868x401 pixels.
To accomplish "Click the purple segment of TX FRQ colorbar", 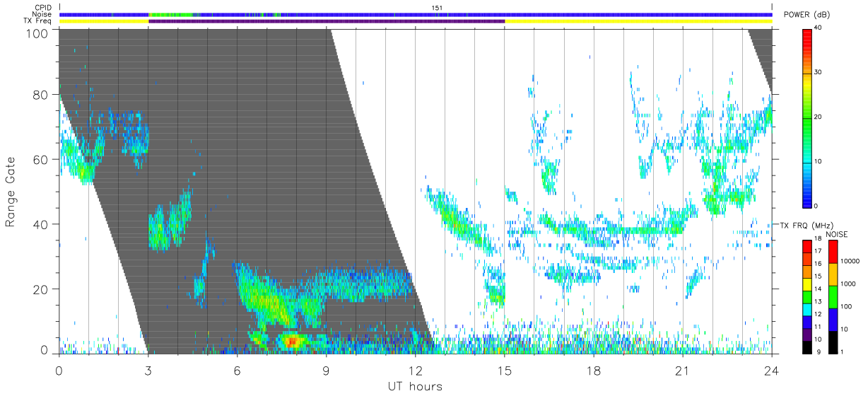I will coord(807,334).
